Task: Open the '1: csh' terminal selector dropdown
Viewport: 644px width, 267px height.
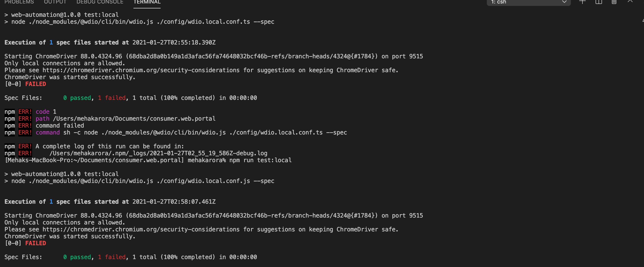Action: (x=529, y=2)
